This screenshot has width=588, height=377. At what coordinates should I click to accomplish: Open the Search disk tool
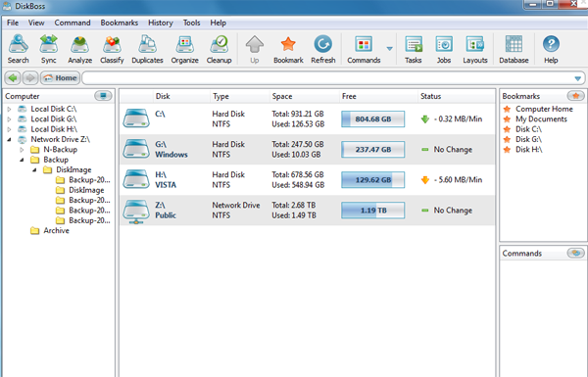point(18,49)
